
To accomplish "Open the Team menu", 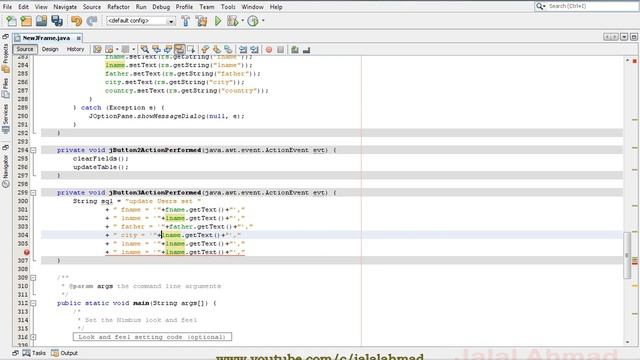I will coord(207,7).
